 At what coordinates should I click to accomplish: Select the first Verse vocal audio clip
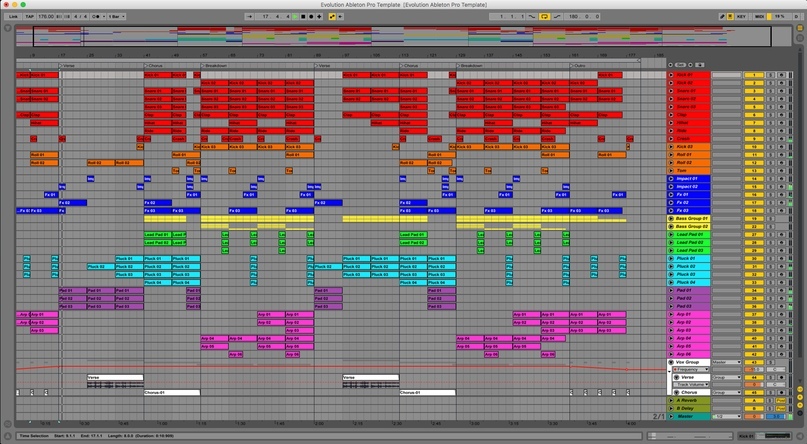pyautogui.click(x=115, y=381)
